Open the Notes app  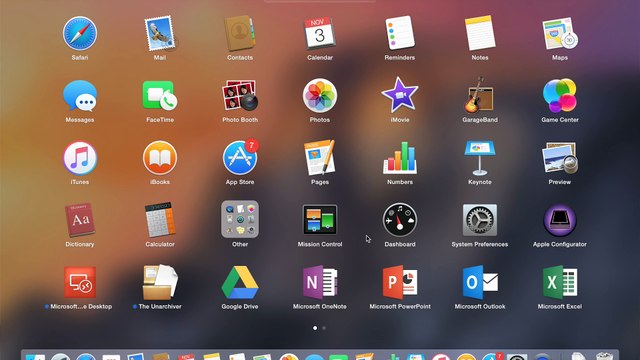tap(480, 33)
